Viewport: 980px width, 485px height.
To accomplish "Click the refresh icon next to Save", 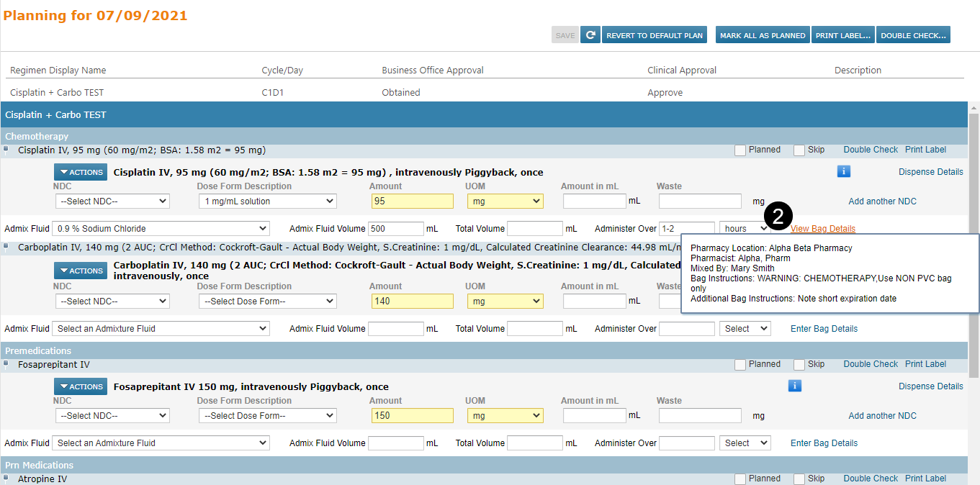I will point(590,35).
